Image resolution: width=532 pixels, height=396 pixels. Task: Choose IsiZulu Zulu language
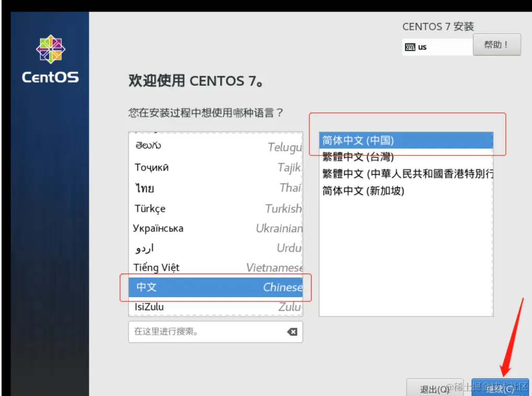tap(215, 307)
